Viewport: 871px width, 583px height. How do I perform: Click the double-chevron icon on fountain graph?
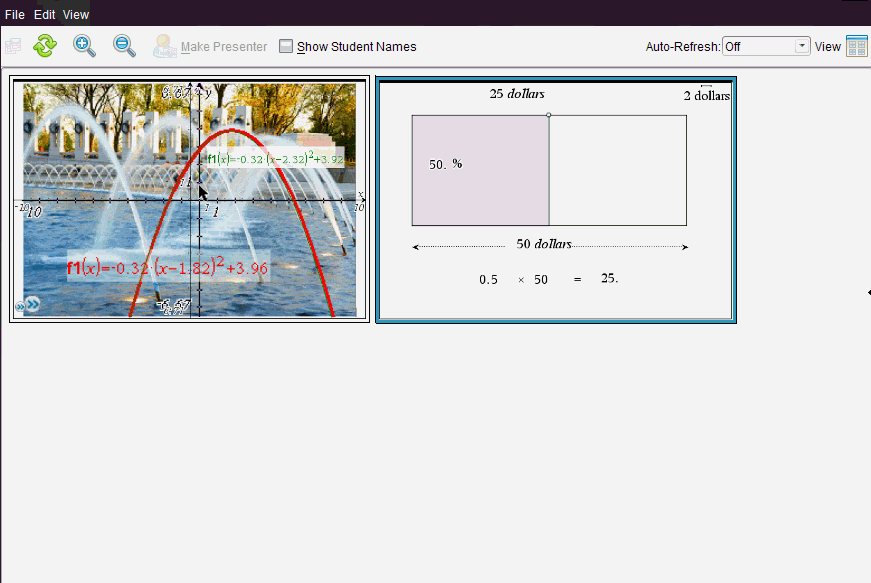tap(27, 304)
